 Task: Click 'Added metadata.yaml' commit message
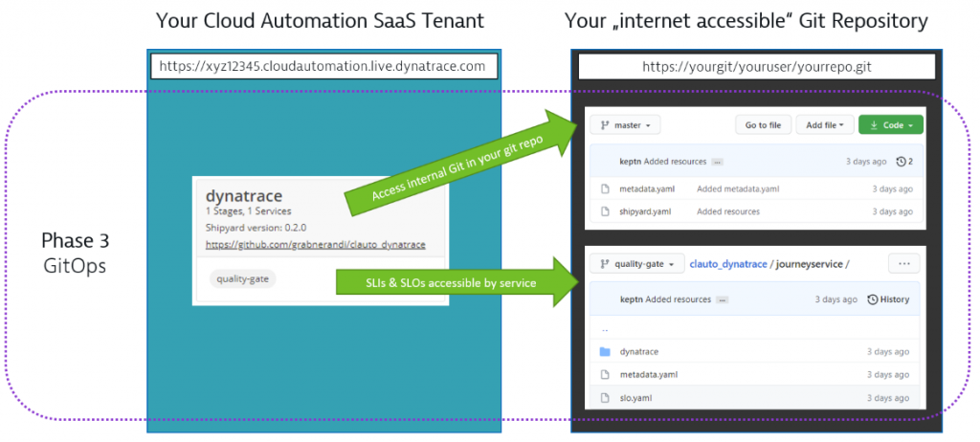pos(738,188)
